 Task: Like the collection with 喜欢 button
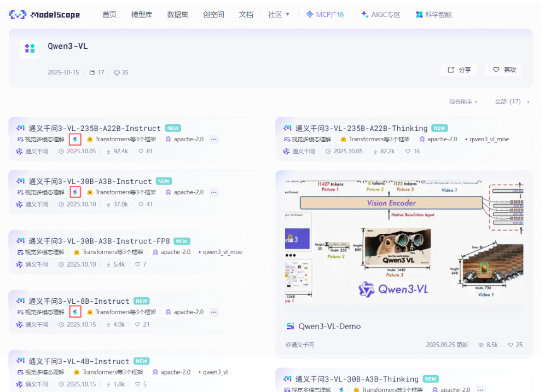504,70
